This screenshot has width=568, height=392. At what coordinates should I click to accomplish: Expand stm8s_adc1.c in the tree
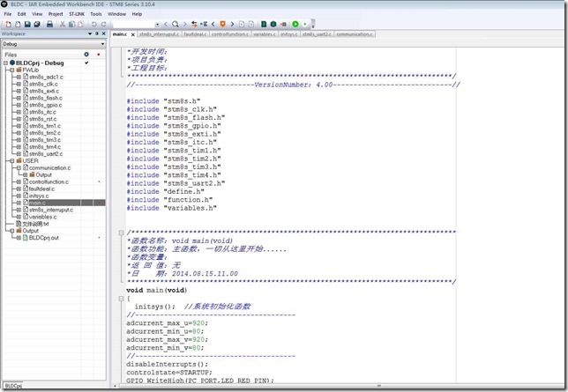(x=19, y=78)
